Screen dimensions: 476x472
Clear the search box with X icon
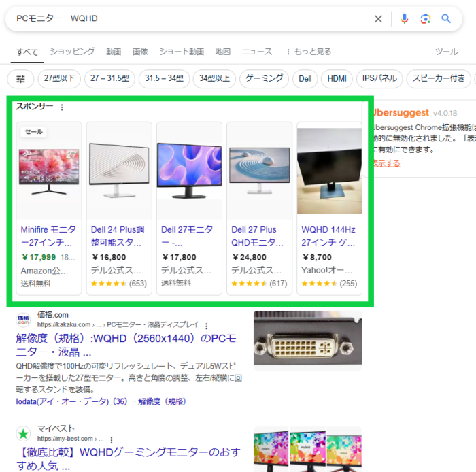coord(378,19)
